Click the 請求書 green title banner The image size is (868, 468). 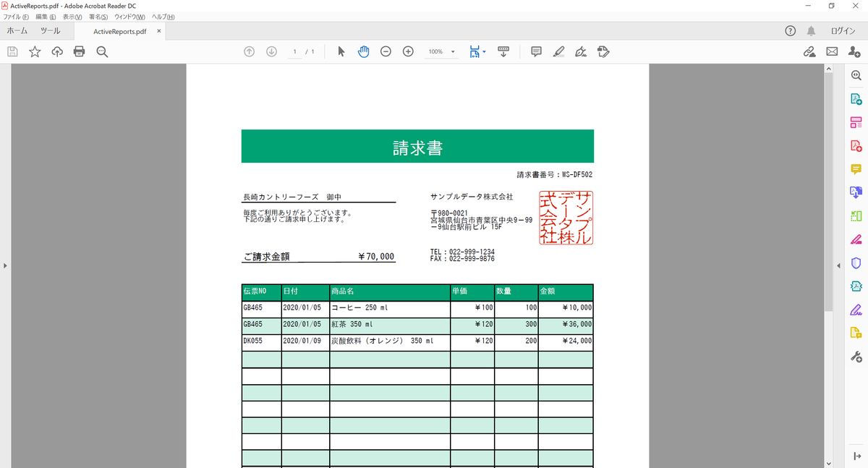pos(417,146)
